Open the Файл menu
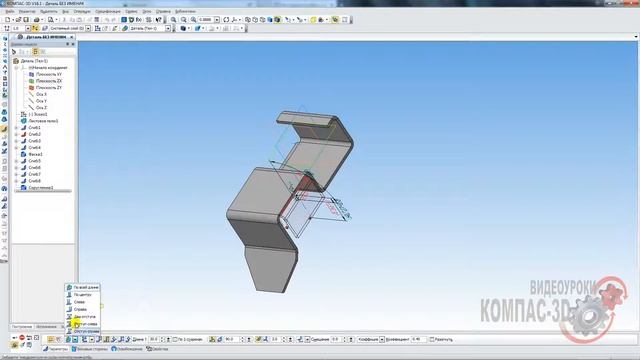This screenshot has width=640, height=360. [9, 11]
